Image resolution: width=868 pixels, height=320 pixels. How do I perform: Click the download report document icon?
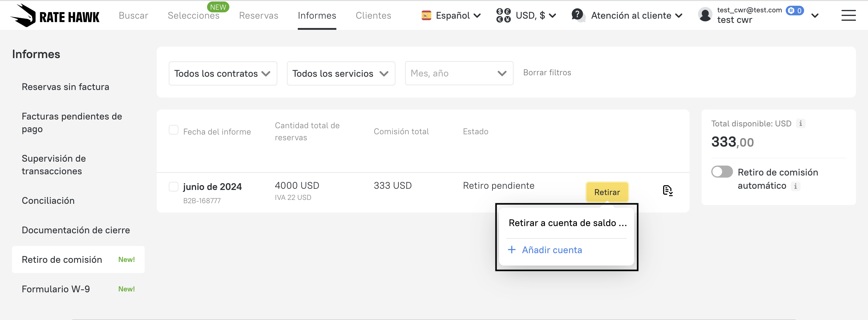[x=667, y=191]
